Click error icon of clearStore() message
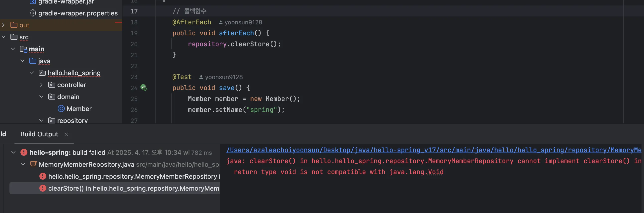Viewport: 644px width, 213px height. point(43,188)
